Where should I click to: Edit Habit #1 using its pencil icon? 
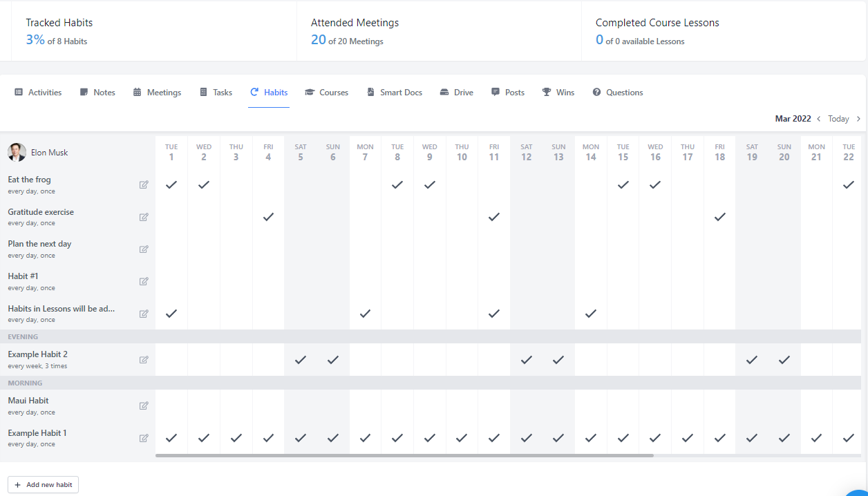click(144, 281)
